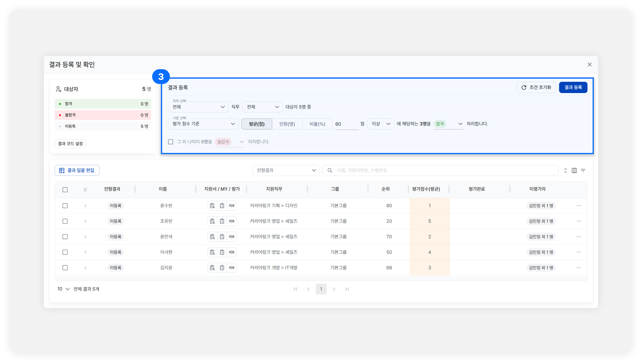
Task: Open the 불합격 remainder result dropdown
Action: click(230, 142)
